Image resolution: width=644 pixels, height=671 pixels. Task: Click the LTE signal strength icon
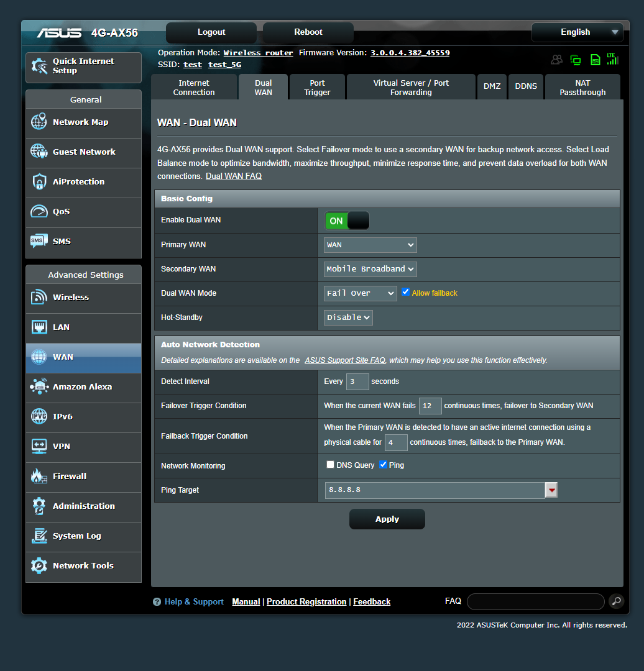tap(612, 59)
